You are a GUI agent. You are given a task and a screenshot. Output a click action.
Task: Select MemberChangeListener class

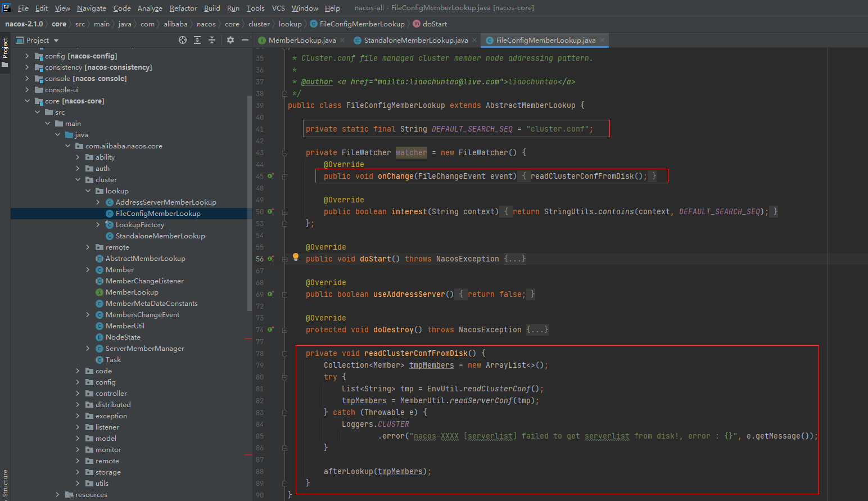(x=144, y=281)
